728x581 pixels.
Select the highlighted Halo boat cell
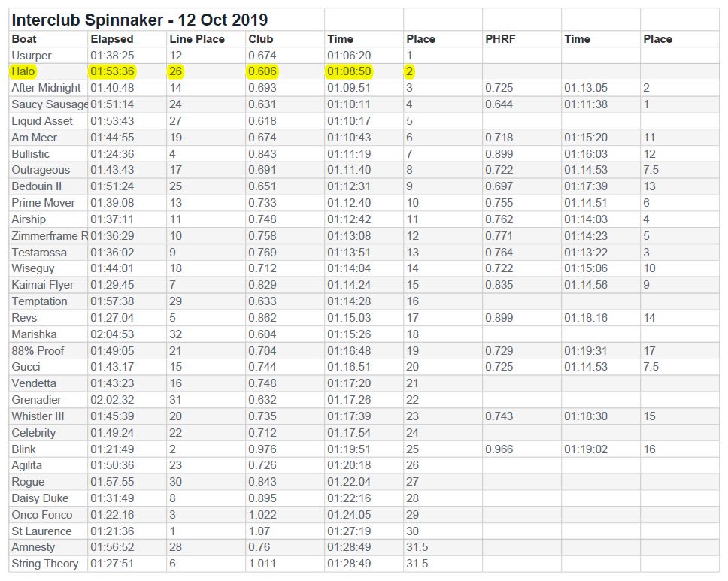click(48, 71)
